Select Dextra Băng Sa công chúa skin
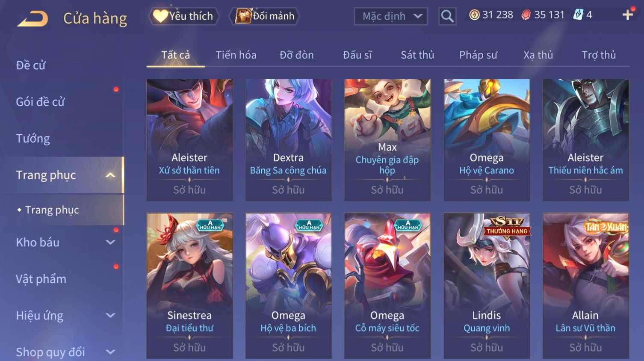Viewport: 644px width, 361px height. pyautogui.click(x=288, y=140)
